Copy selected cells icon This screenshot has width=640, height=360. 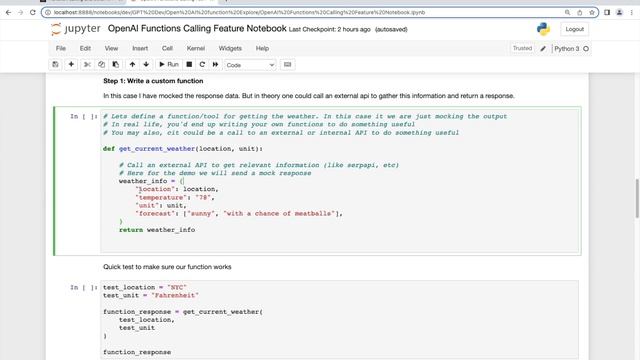click(x=101, y=64)
